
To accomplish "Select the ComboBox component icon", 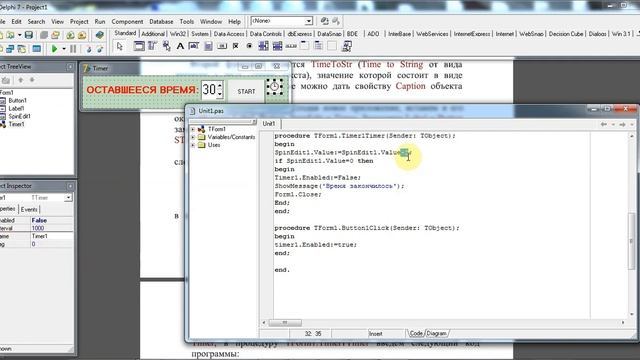I will pyautogui.click(x=278, y=46).
